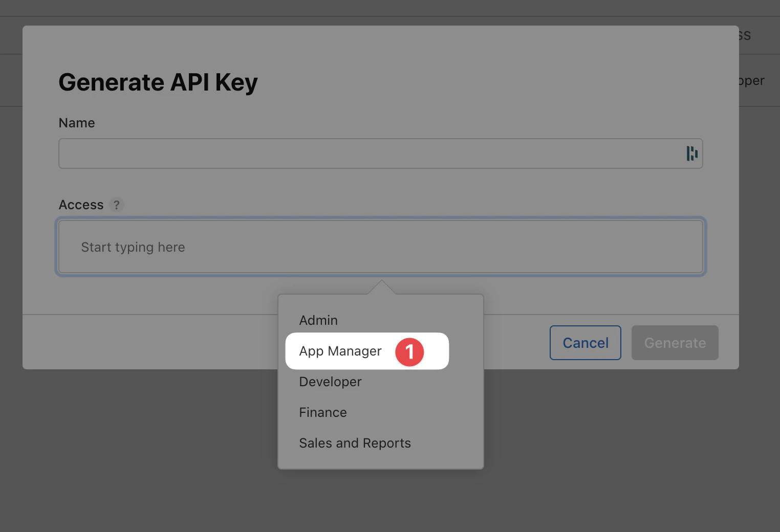
Task: Click the Generate API Key dialog title
Action: (158, 82)
